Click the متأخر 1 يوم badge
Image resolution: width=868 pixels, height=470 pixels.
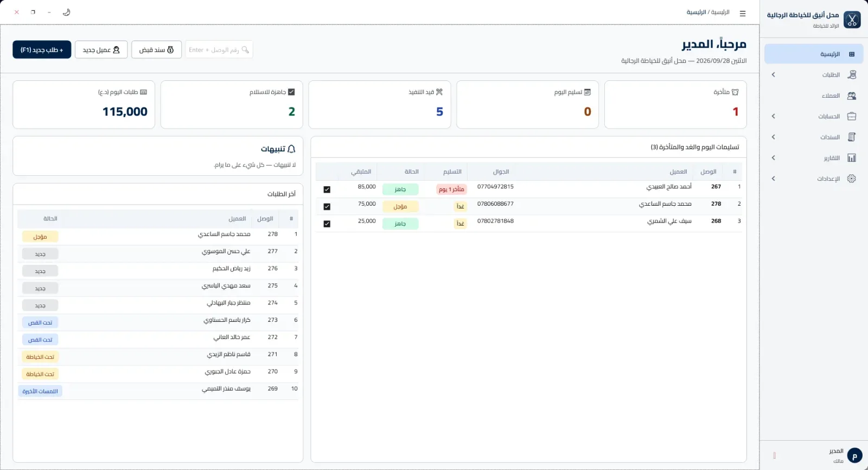pyautogui.click(x=451, y=189)
